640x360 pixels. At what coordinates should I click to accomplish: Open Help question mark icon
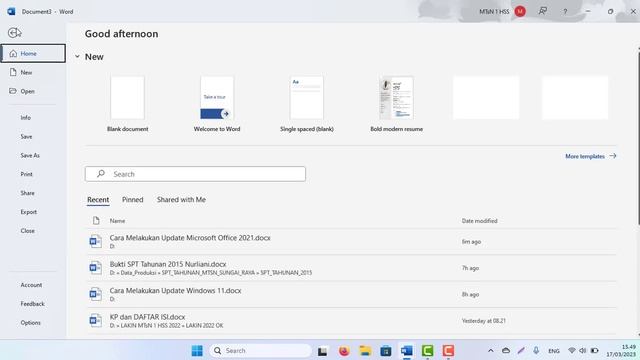pyautogui.click(x=565, y=11)
